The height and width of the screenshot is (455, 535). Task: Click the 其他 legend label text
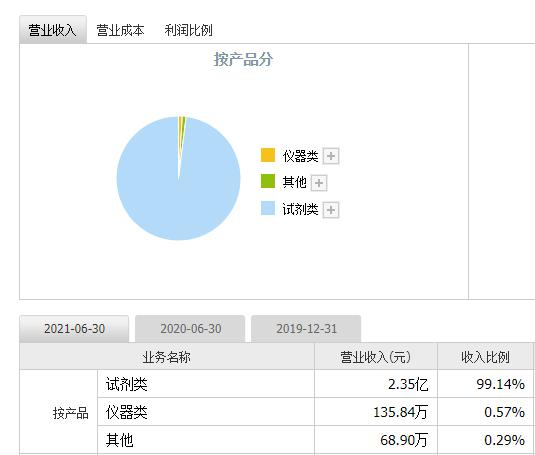[294, 182]
